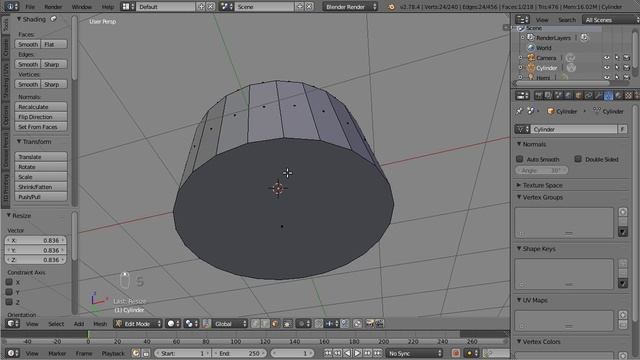Click the OpenGL render animation clapper icon
The width and height of the screenshot is (640, 360).
point(379,324)
